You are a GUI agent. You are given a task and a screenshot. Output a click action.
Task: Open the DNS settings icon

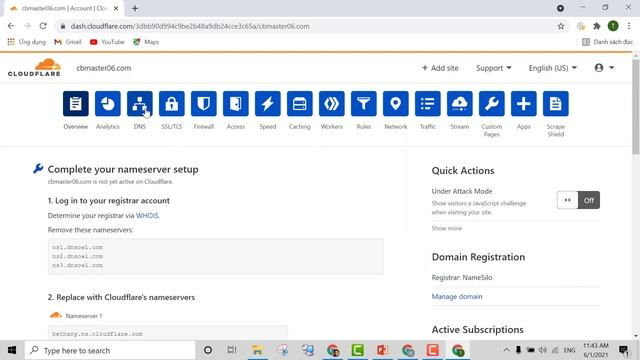click(x=140, y=104)
